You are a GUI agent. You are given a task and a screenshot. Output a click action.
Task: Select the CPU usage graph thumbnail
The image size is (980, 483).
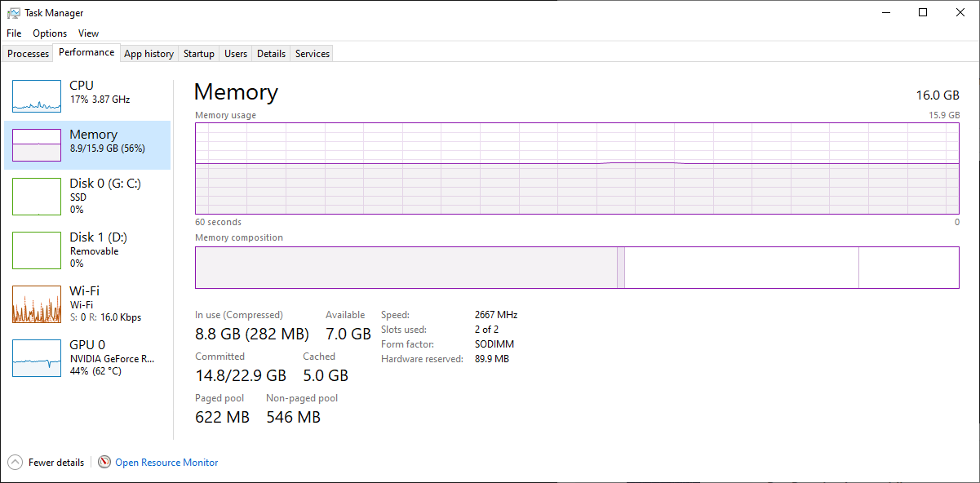[37, 96]
